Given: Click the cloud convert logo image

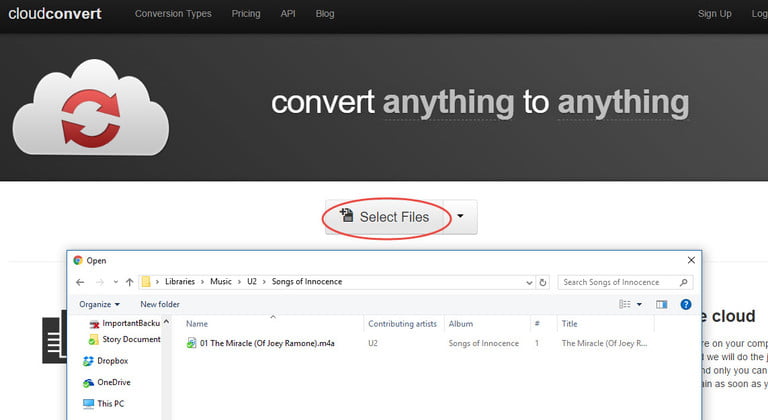Looking at the screenshot, I should point(91,107).
